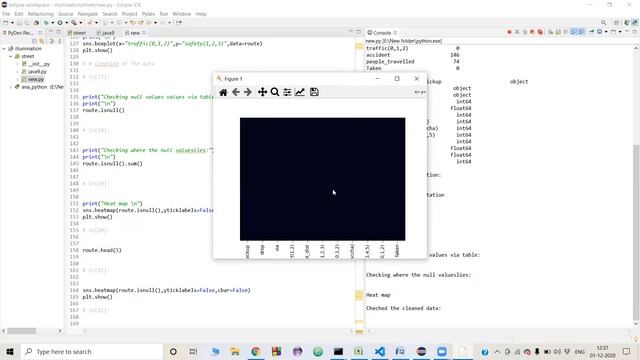This screenshot has height=360, width=640.
Task: Select __init__.py in package explorer
Action: 36,64
